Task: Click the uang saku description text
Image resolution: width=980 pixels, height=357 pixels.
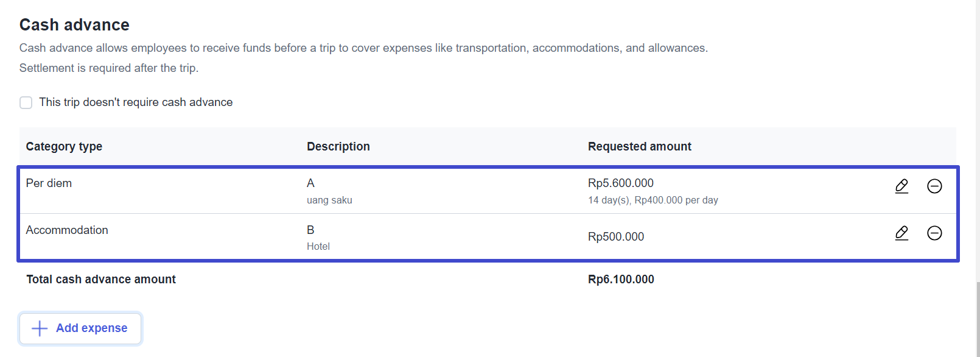Action: (329, 200)
